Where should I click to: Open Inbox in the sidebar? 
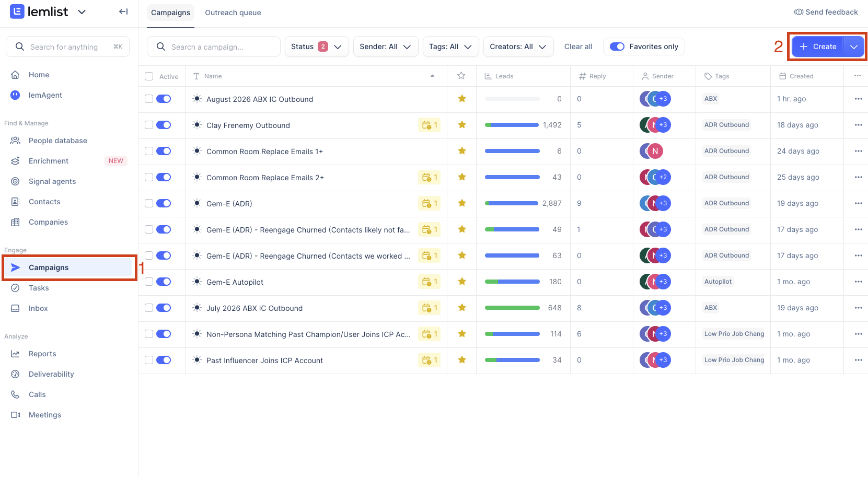coord(38,308)
